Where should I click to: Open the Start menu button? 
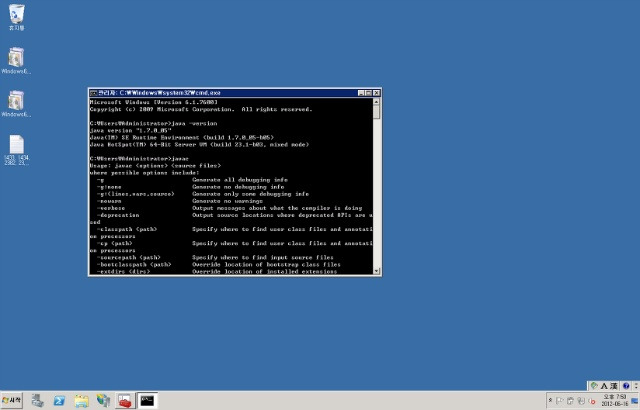click(x=12, y=401)
